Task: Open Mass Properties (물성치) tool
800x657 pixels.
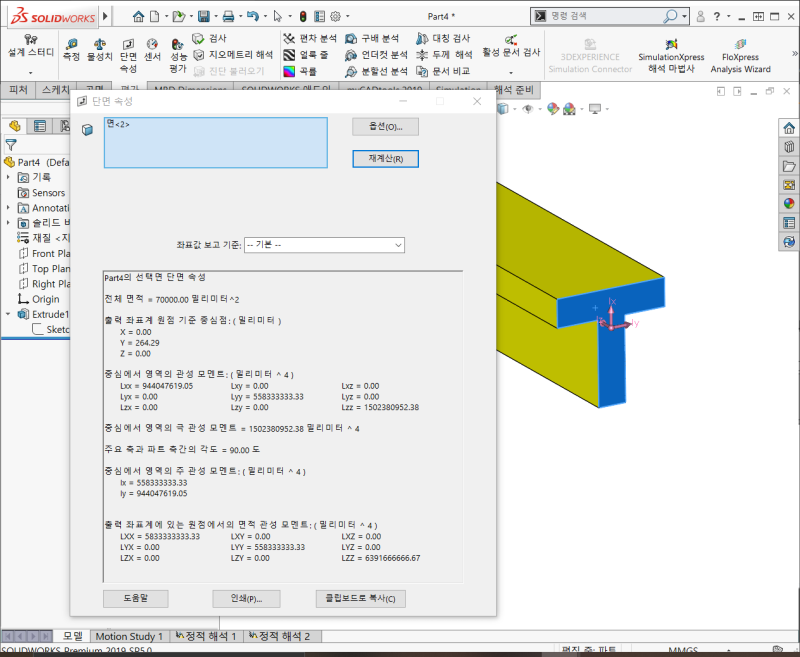Action: [99, 50]
